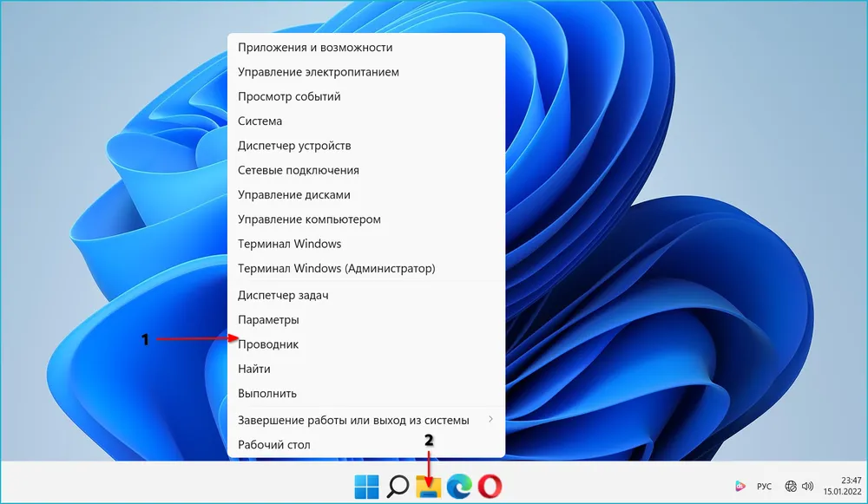Click the colorful play-shaped tray icon
Viewport: 868px width, 504px height.
tap(740, 487)
